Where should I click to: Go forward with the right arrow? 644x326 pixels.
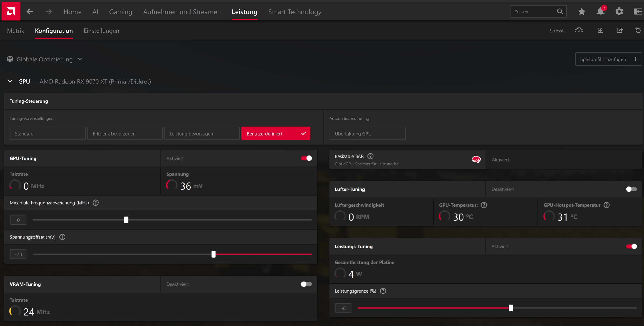pos(49,11)
